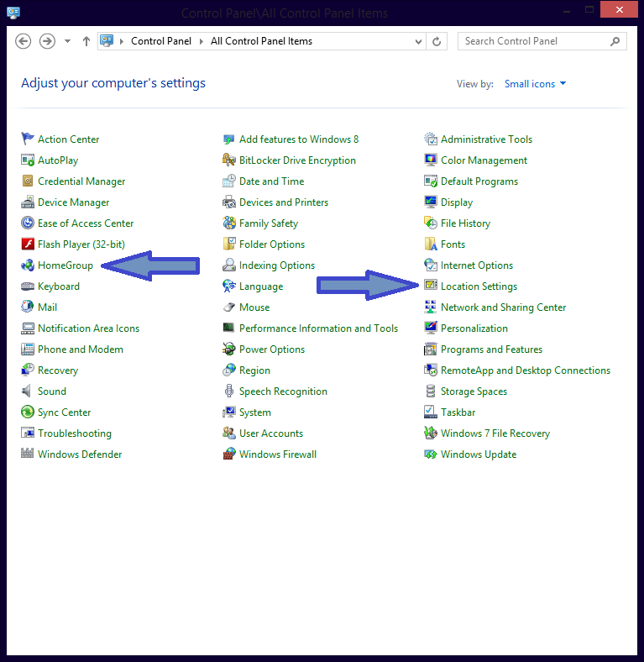Open the Action Center flag icon
The width and height of the screenshot is (644, 662).
pos(28,139)
